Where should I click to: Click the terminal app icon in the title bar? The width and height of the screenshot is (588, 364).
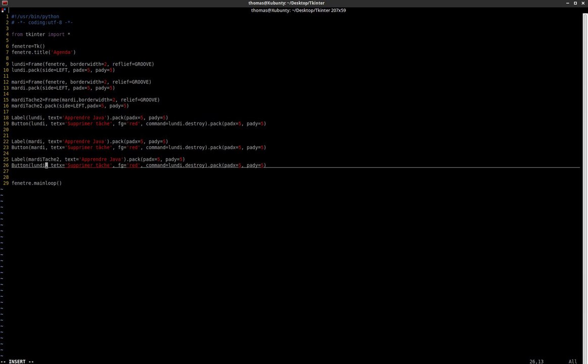5,3
